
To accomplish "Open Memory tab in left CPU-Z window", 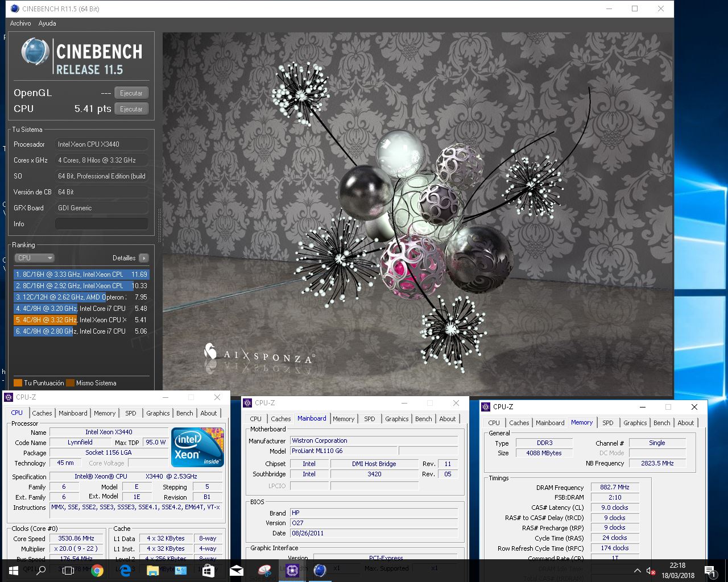I will tap(105, 413).
